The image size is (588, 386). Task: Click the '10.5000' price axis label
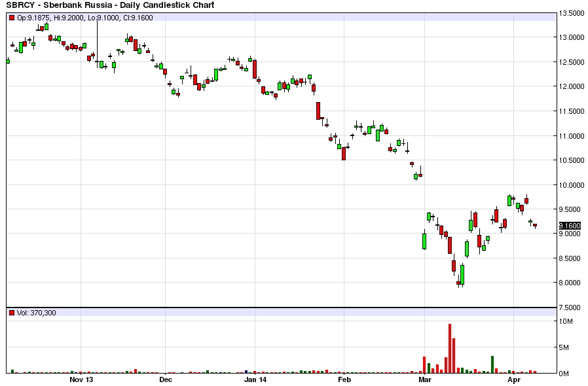coord(571,160)
